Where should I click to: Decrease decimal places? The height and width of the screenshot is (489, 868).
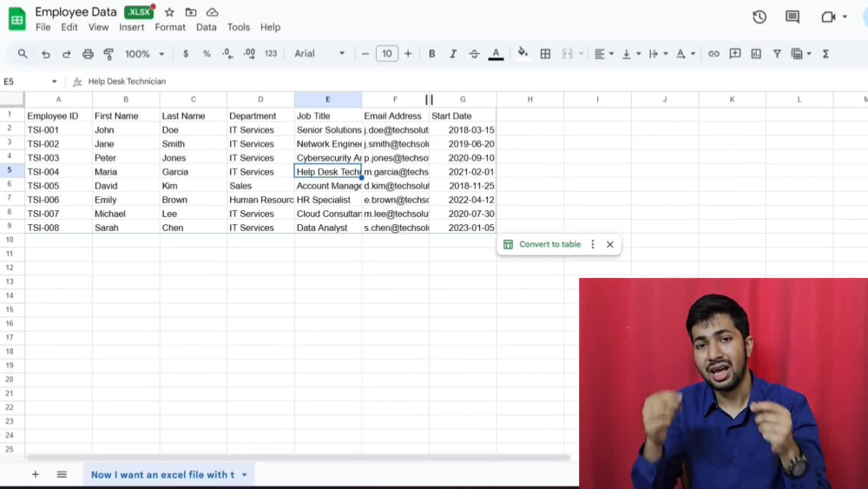point(227,54)
